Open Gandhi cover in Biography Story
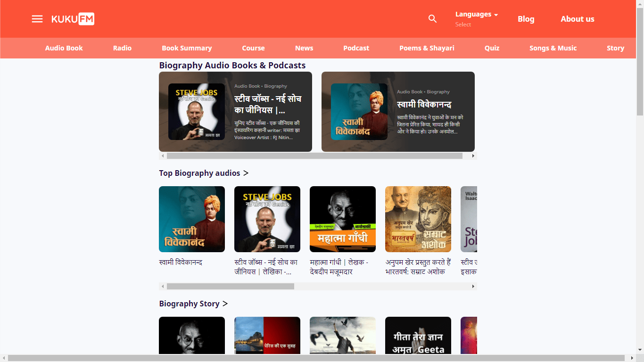The image size is (644, 362). click(x=192, y=335)
